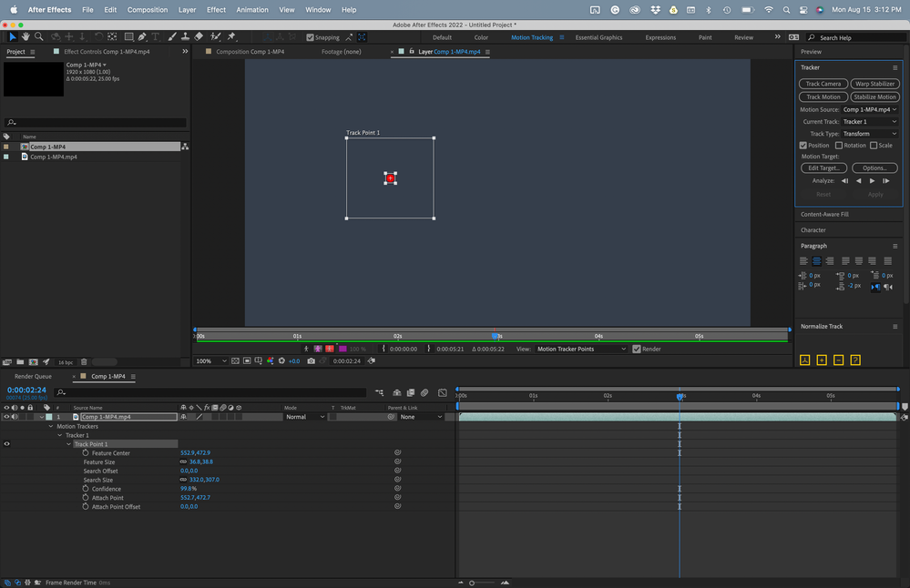Collapse the Tracker 1 group
This screenshot has height=588, width=910.
click(60, 435)
